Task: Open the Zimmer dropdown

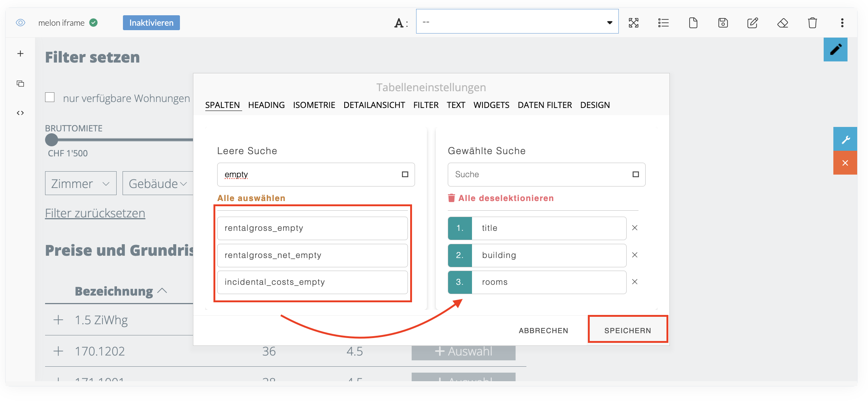Action: click(x=80, y=184)
